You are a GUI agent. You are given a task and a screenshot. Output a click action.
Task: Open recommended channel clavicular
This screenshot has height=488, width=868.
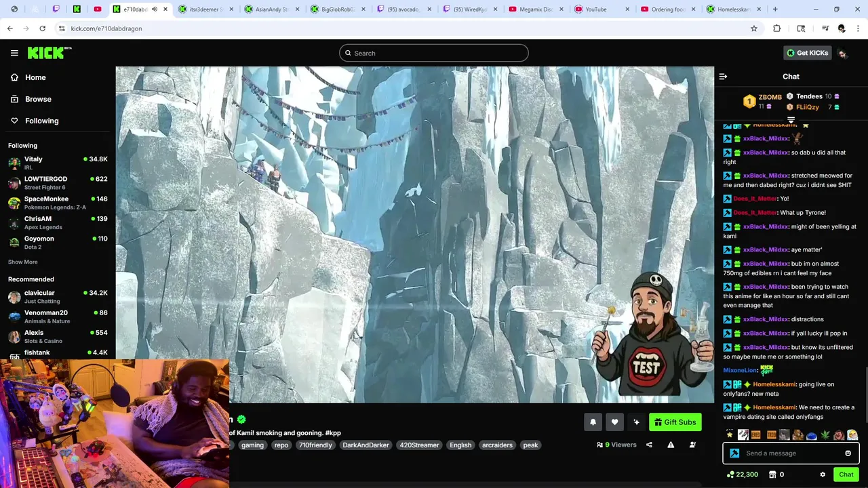click(58, 297)
